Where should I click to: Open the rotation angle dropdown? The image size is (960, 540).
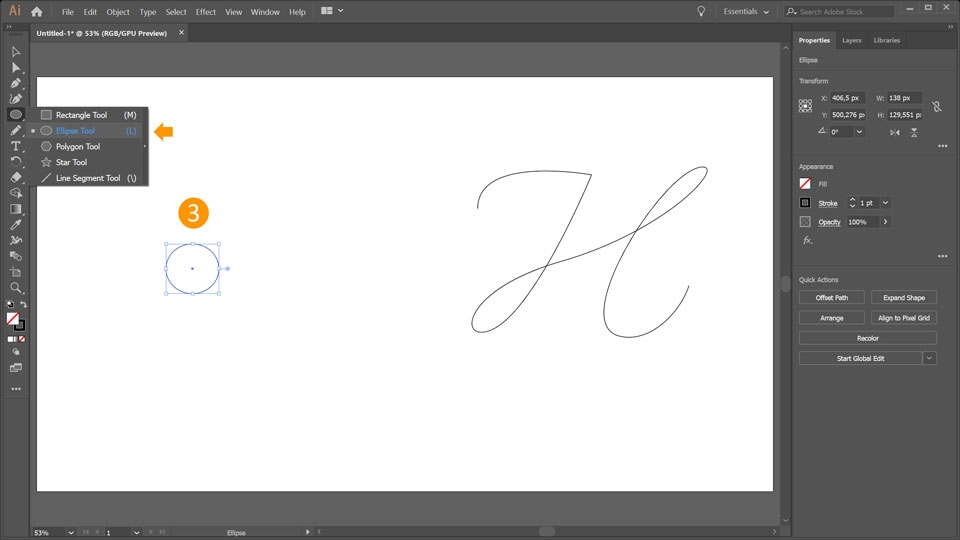[x=860, y=132]
